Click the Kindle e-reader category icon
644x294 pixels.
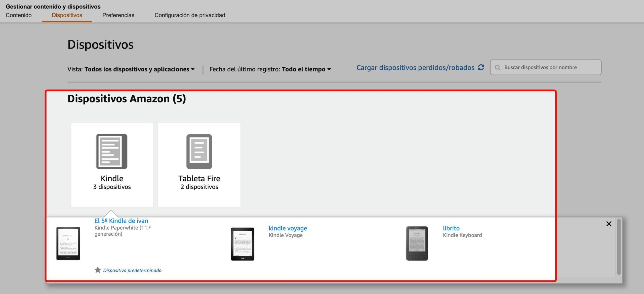coord(112,151)
